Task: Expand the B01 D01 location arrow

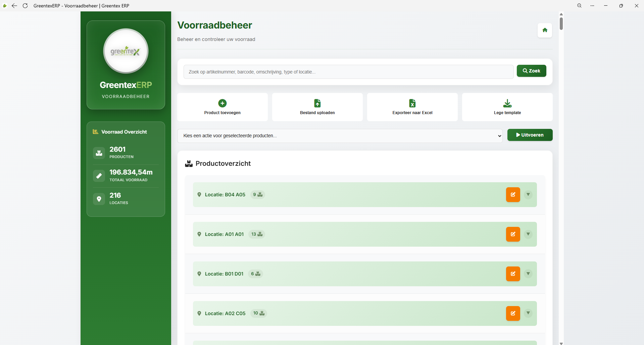Action: tap(528, 274)
